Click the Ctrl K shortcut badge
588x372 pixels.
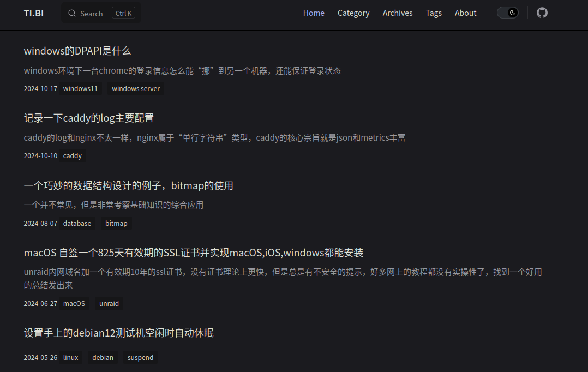point(123,13)
